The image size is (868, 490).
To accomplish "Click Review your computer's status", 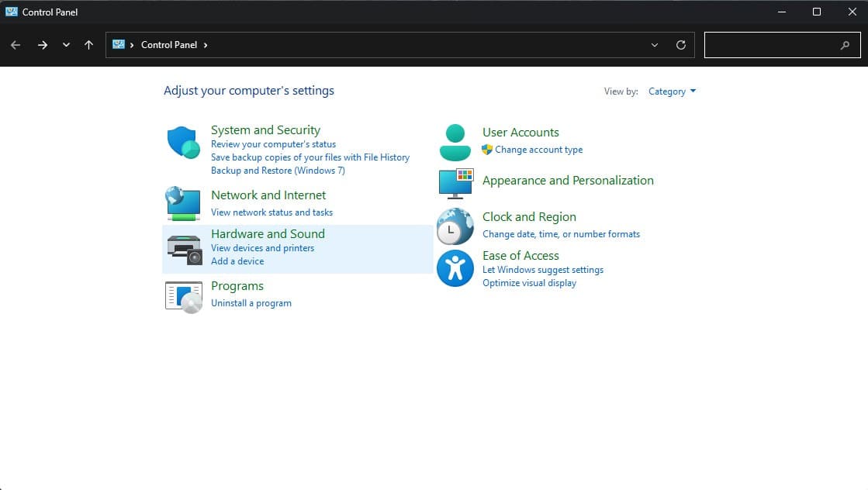I will pos(274,144).
